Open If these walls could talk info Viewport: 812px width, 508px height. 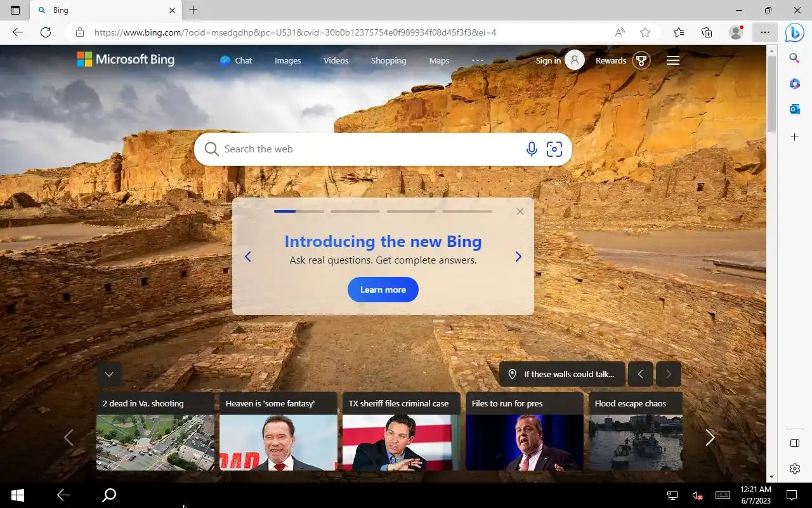[562, 374]
